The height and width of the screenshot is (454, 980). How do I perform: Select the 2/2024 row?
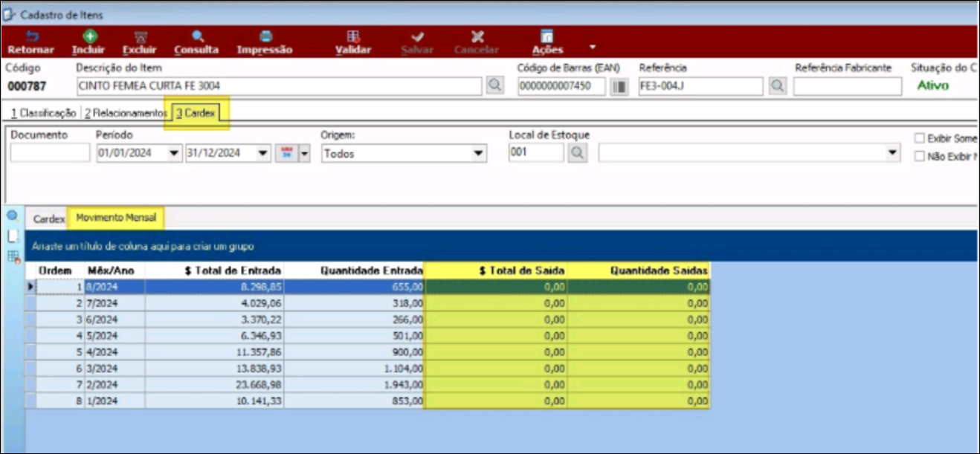[x=368, y=384]
